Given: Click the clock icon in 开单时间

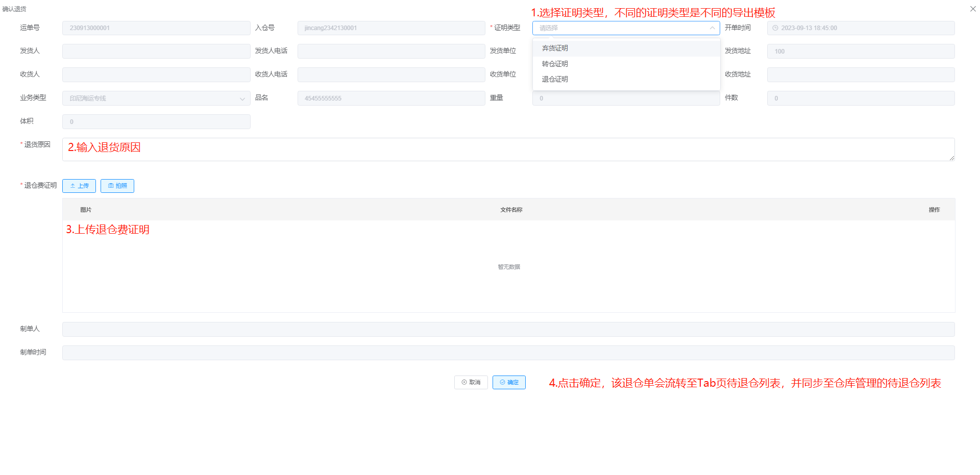Looking at the screenshot, I should (775, 28).
